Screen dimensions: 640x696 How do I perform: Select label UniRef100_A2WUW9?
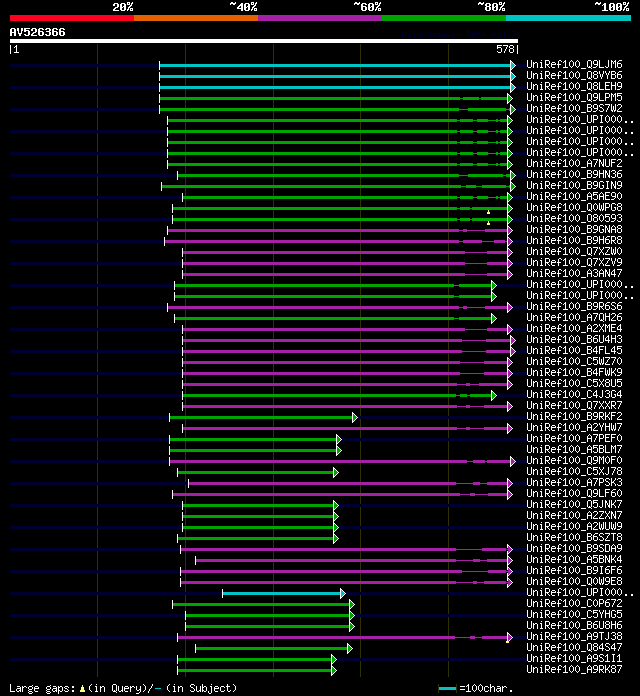[574, 526]
